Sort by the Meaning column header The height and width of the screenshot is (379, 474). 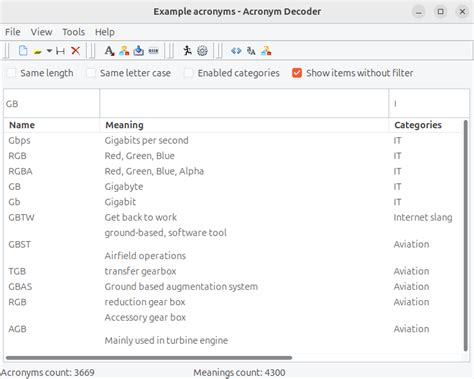click(244, 125)
